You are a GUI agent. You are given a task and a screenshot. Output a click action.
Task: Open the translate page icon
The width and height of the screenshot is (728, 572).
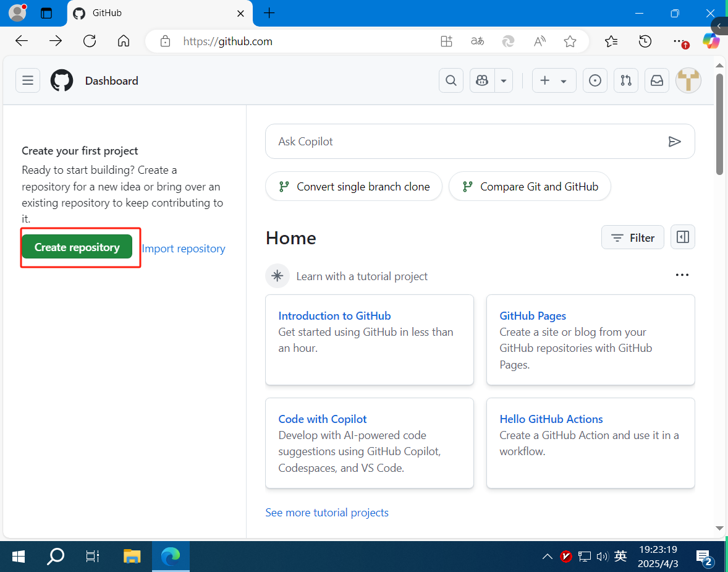point(477,41)
